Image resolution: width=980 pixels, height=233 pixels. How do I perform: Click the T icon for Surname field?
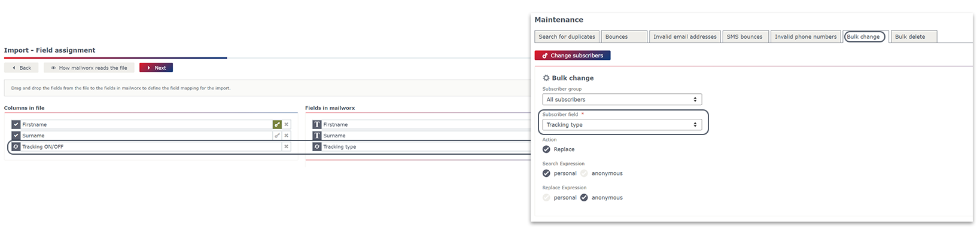[x=317, y=136]
